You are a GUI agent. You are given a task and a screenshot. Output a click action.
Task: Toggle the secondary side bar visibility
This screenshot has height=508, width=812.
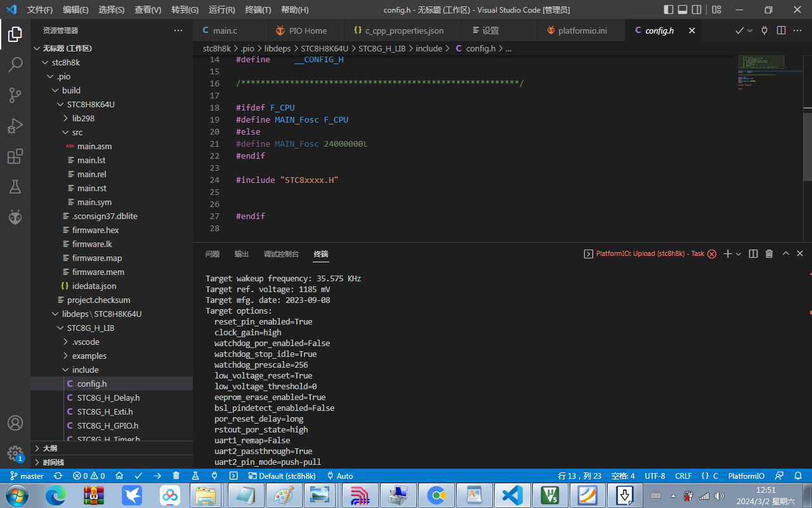pyautogui.click(x=697, y=10)
